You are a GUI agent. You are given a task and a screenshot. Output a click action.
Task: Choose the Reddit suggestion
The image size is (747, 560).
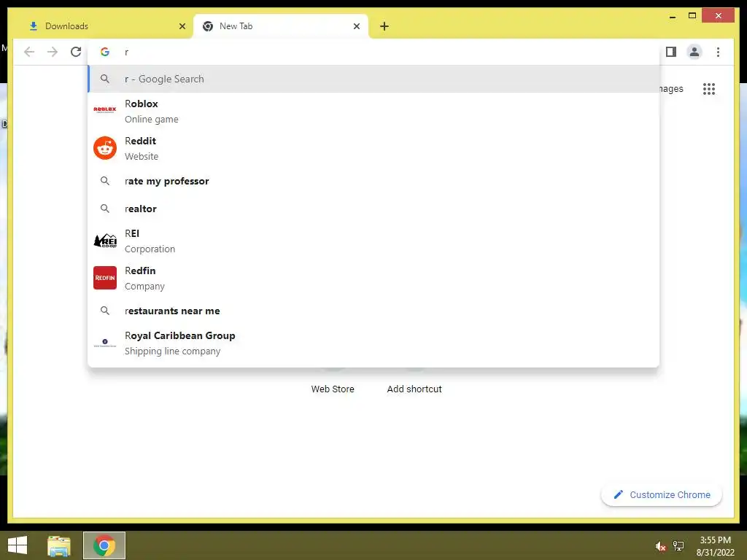[373, 148]
